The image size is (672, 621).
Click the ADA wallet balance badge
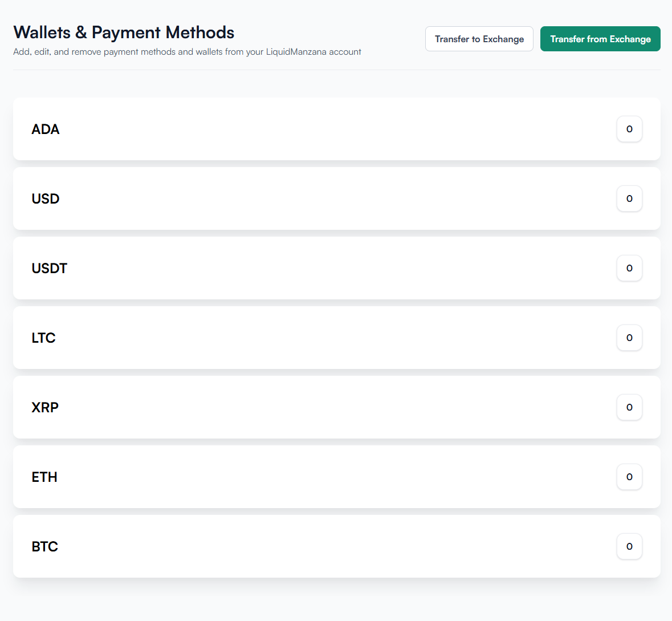click(629, 129)
